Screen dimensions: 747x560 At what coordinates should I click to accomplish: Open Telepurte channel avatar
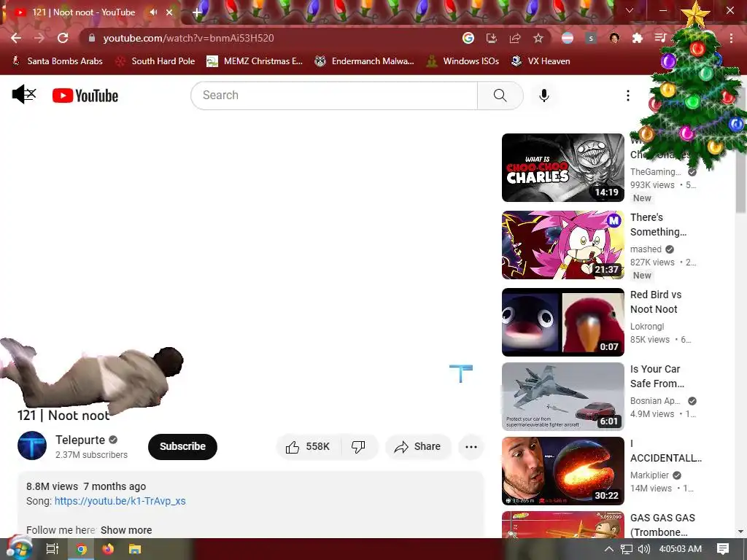32,446
